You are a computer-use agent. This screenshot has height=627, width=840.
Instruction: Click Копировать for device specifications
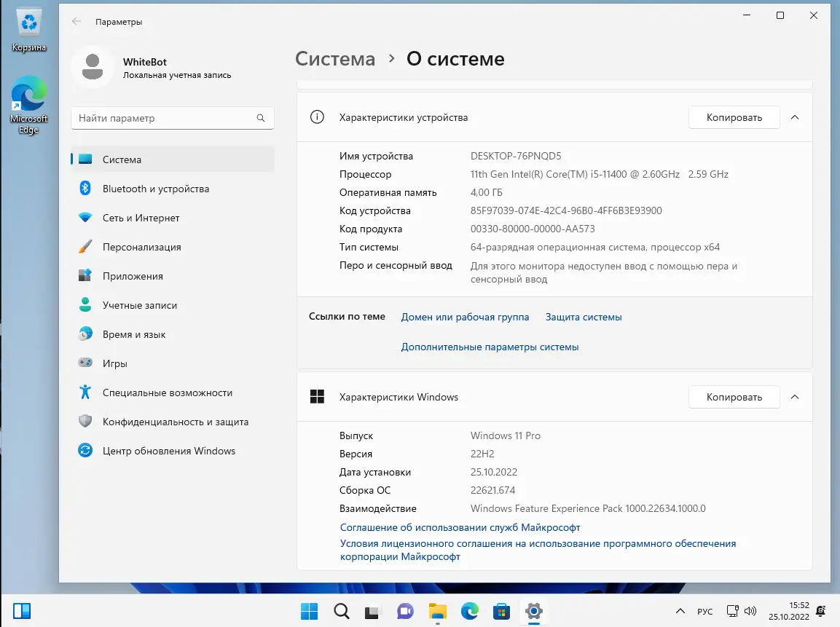click(x=734, y=117)
